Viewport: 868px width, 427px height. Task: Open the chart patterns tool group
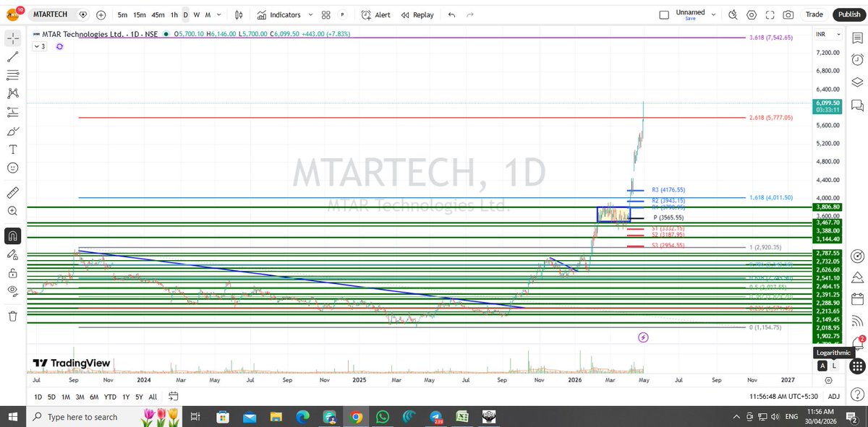click(12, 93)
